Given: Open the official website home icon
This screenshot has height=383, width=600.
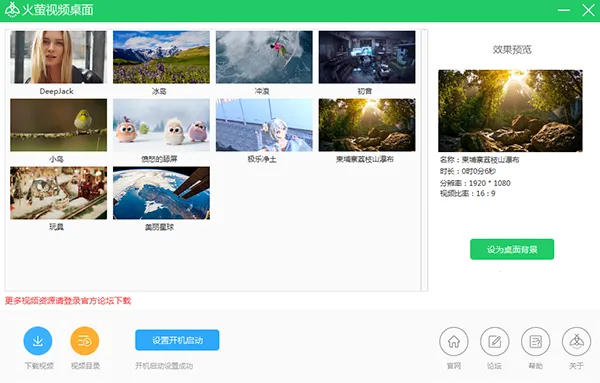Looking at the screenshot, I should (x=454, y=341).
